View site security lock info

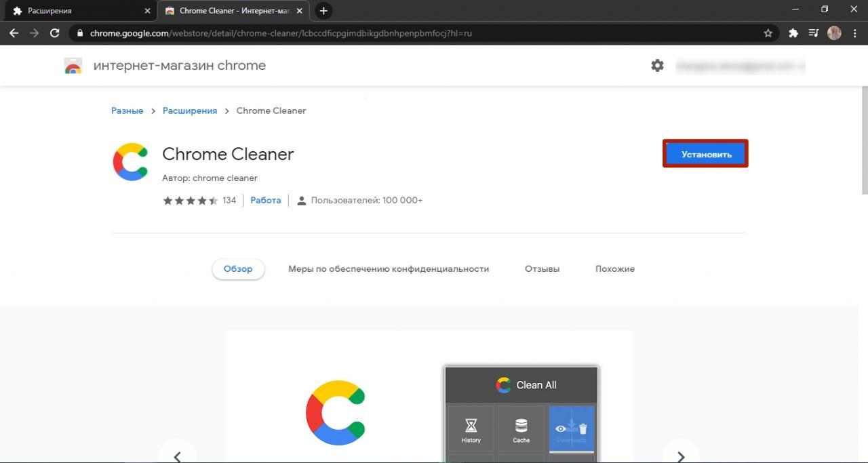(80, 33)
